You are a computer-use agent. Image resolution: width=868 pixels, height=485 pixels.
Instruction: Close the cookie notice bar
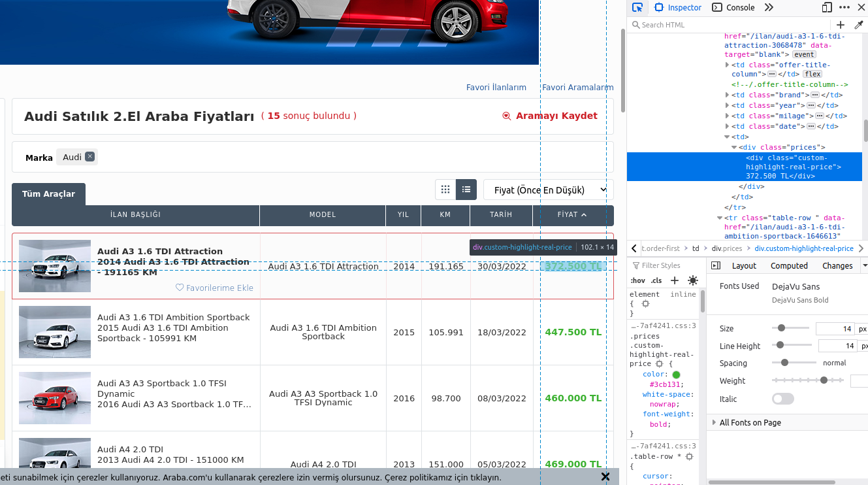point(605,477)
